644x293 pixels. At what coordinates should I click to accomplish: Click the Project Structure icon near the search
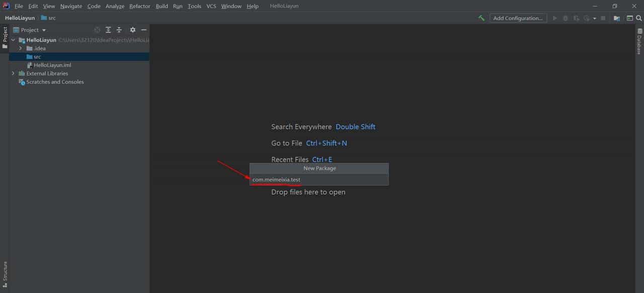click(x=616, y=18)
